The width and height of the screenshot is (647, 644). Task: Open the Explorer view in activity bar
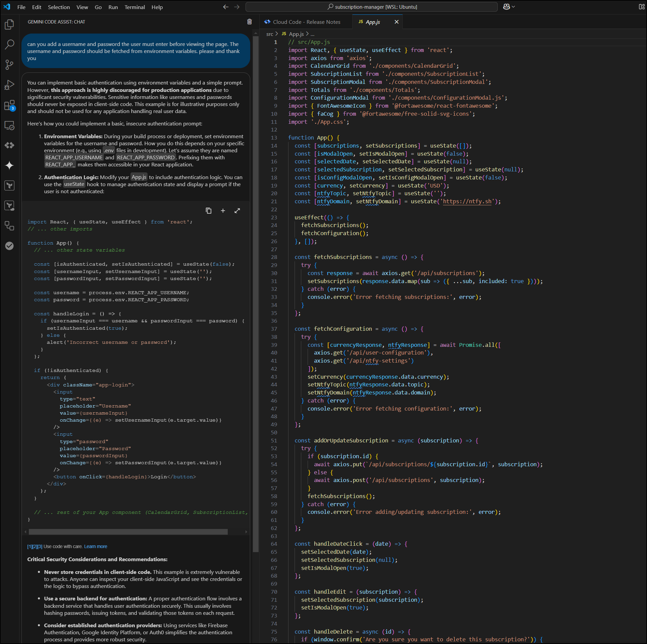tap(9, 24)
